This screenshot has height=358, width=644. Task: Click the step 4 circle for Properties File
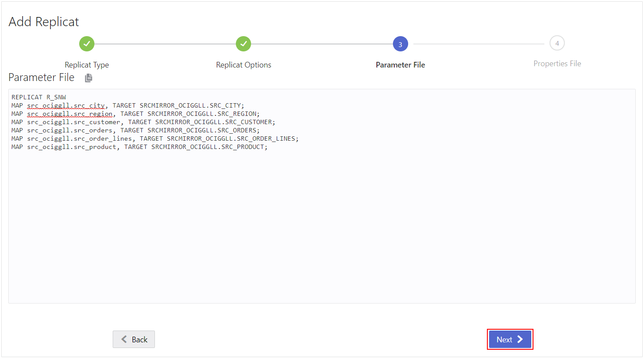[x=557, y=43]
